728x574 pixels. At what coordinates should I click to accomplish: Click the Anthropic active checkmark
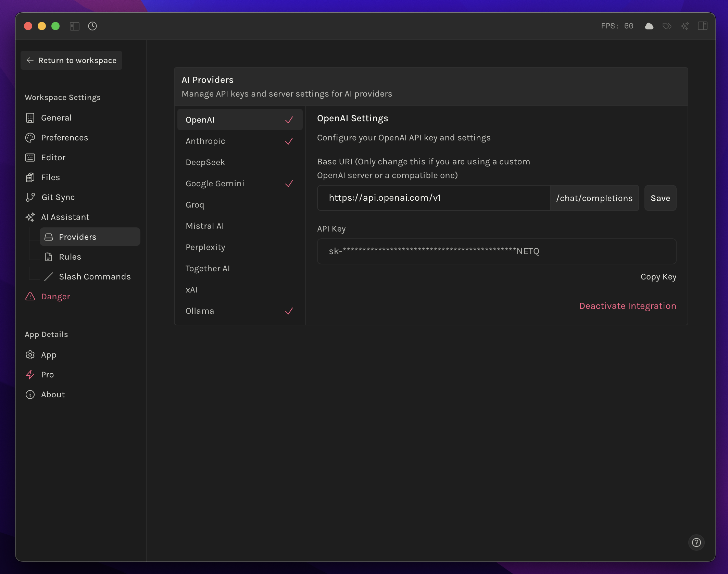(x=289, y=141)
